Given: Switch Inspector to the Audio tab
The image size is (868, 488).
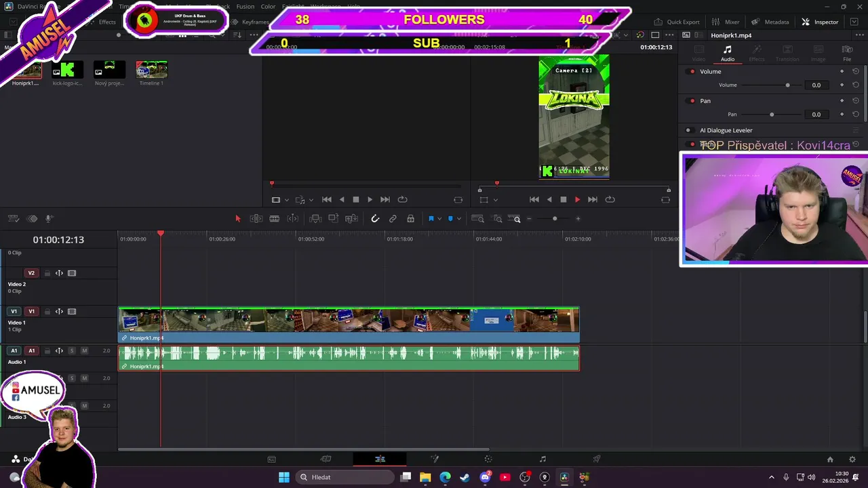Looking at the screenshot, I should (x=727, y=53).
